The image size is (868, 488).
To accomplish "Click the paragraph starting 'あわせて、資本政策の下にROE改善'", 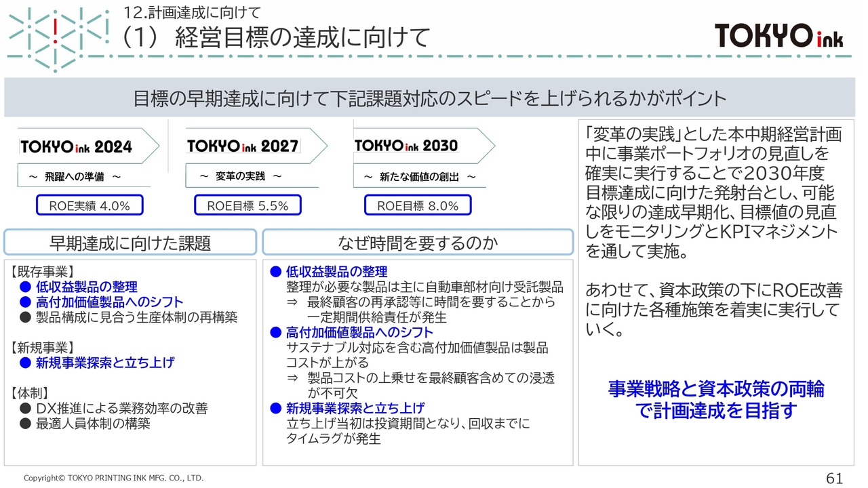I will (713, 310).
